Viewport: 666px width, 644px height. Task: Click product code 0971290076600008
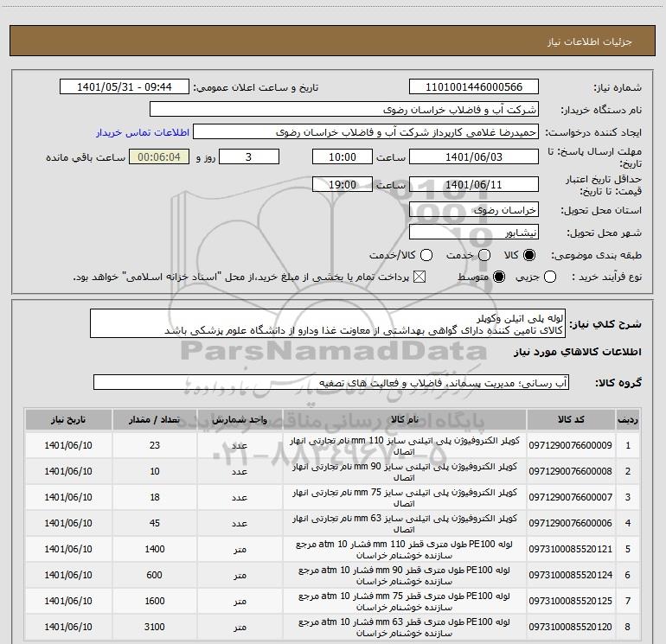point(571,471)
